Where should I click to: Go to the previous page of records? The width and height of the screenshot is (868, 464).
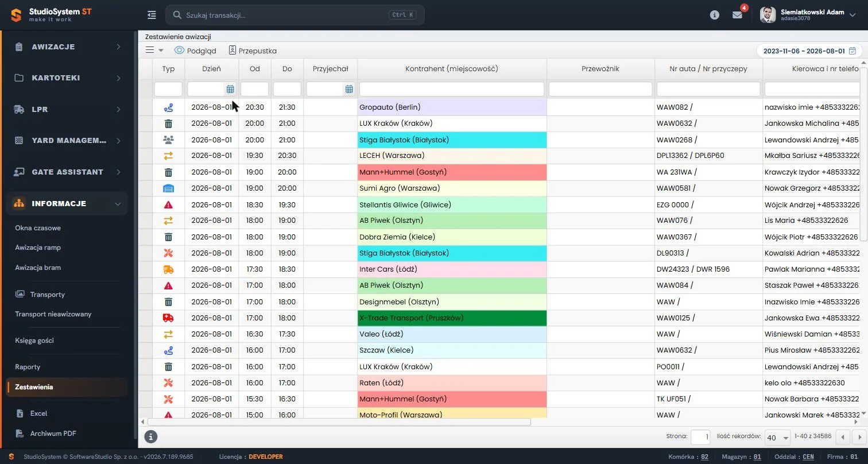coord(843,438)
